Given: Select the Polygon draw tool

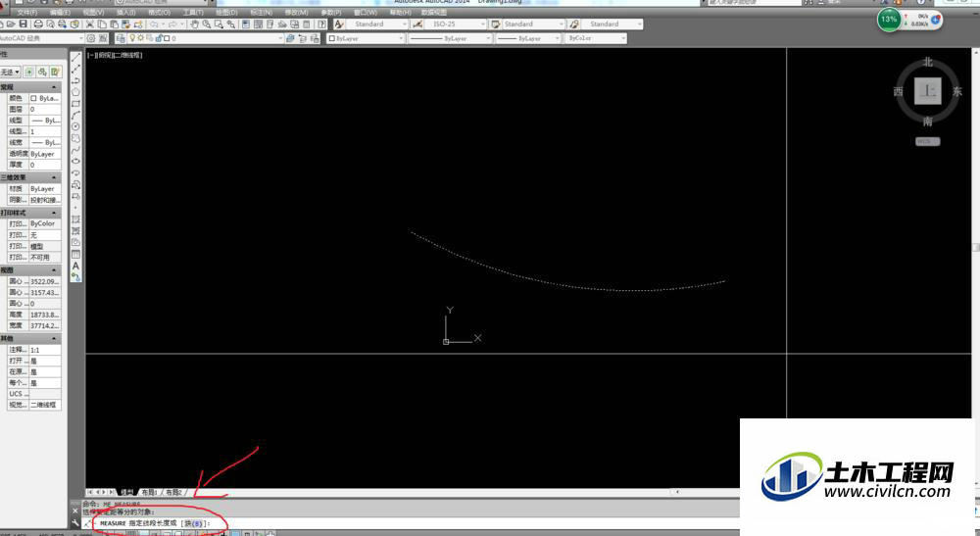Looking at the screenshot, I should point(75,92).
